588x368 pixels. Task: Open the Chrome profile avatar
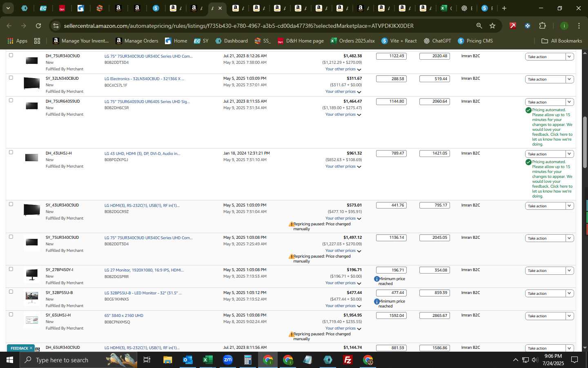pos(564,26)
